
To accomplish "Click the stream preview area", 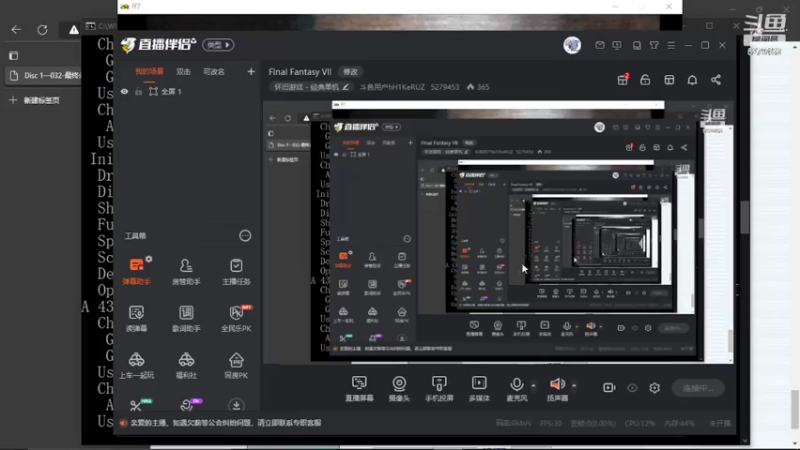I will click(498, 232).
